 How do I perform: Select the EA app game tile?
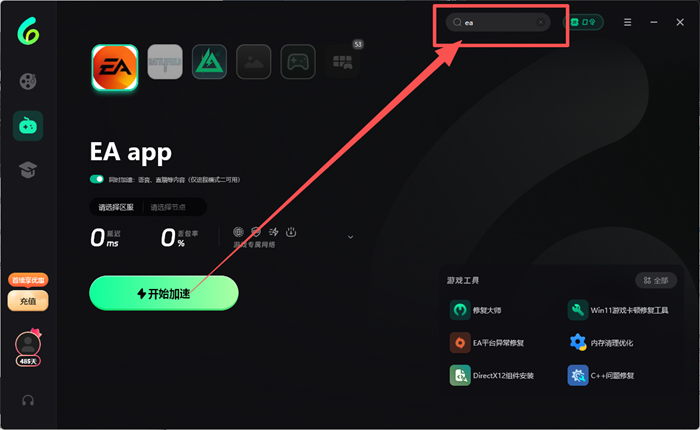(x=115, y=67)
